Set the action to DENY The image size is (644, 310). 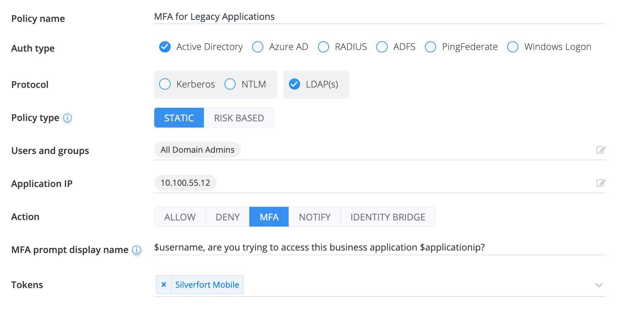227,217
